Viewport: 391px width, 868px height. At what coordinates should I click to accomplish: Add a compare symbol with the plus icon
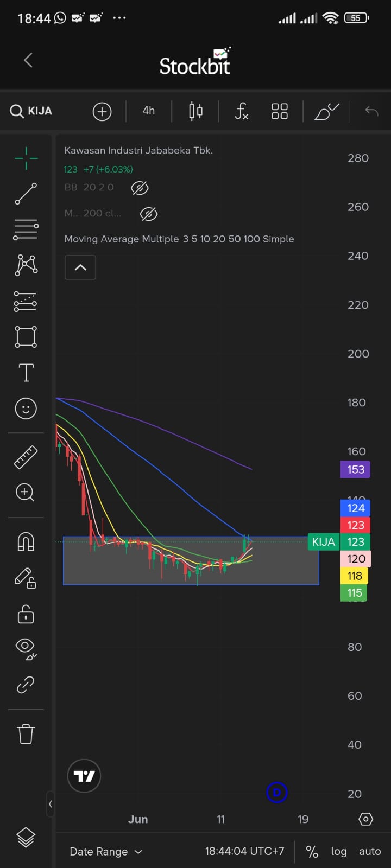[102, 111]
